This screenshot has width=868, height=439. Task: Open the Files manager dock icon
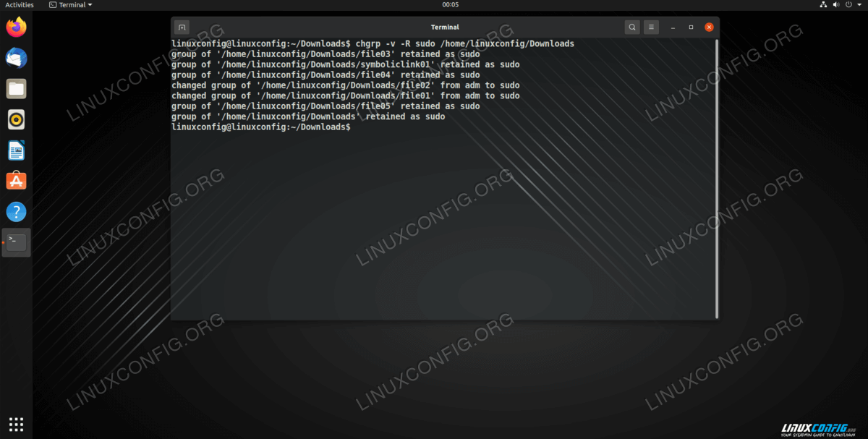pyautogui.click(x=16, y=89)
